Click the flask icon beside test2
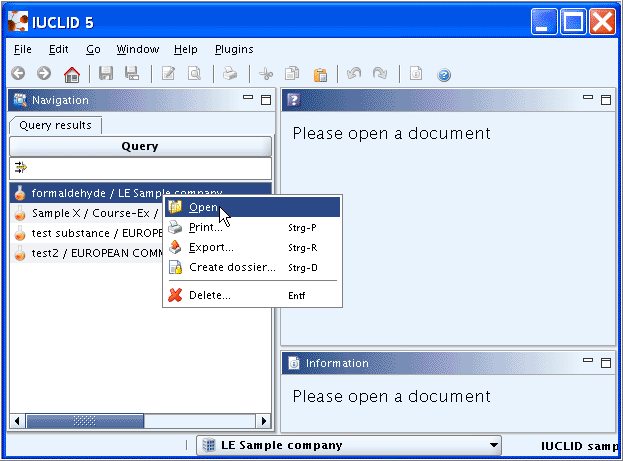 tap(20, 253)
